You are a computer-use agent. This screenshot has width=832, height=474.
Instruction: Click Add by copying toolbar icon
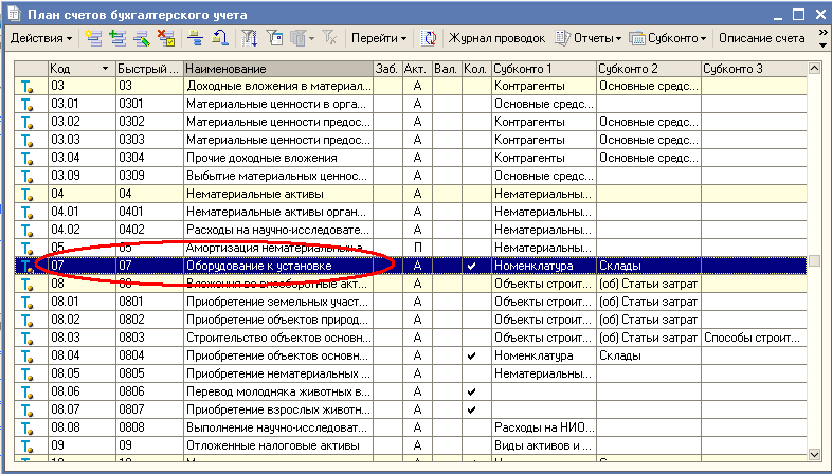118,38
